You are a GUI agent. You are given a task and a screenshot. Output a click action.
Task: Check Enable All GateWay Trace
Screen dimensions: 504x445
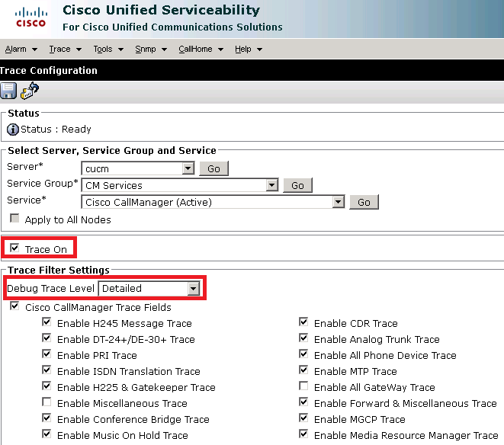tap(303, 386)
